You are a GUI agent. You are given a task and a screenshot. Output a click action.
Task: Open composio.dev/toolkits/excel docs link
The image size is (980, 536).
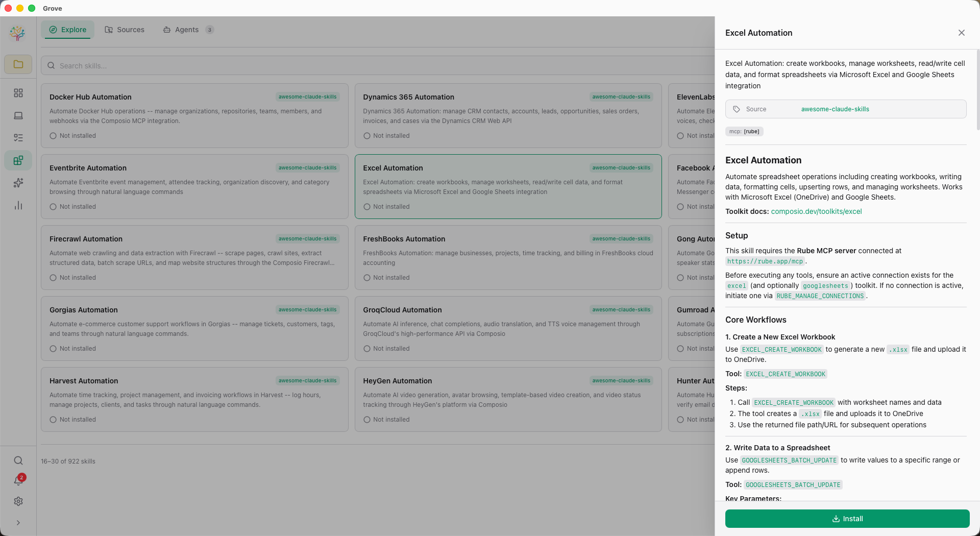coord(816,211)
